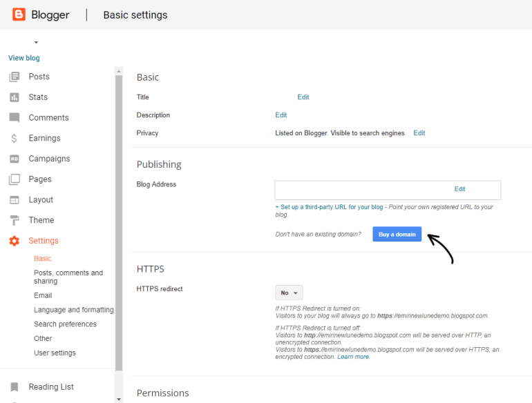Viewport: 532px width, 403px height.
Task: Open Language and formatting settings
Action: (74, 310)
